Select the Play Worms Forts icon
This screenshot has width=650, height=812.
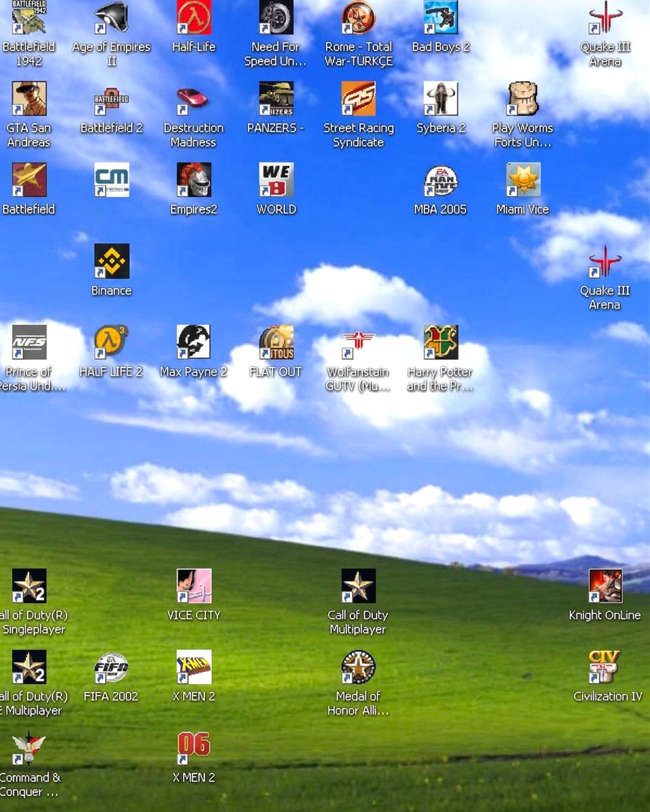[x=523, y=99]
